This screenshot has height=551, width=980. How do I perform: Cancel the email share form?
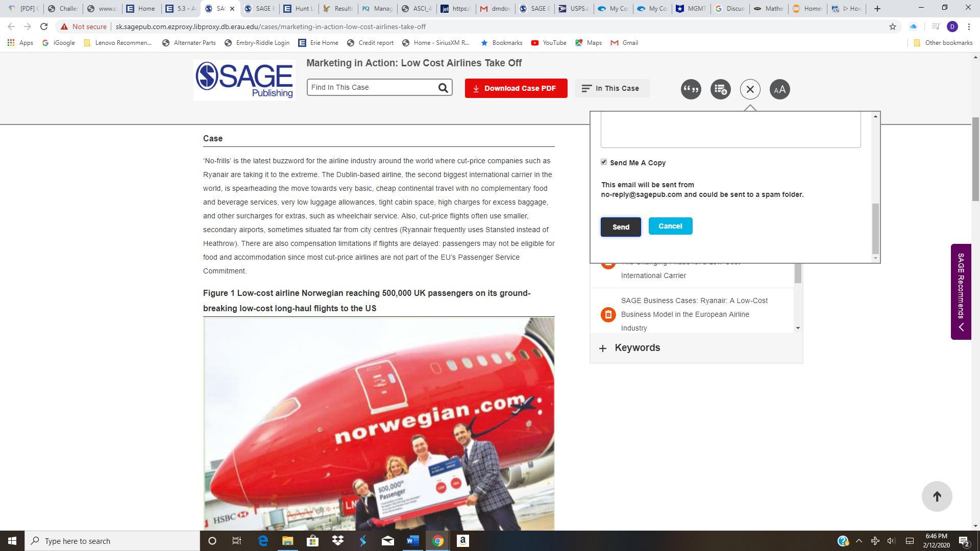[x=670, y=226]
